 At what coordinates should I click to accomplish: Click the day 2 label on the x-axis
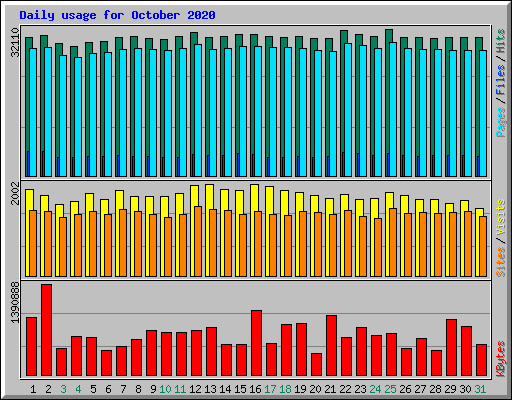[x=48, y=389]
